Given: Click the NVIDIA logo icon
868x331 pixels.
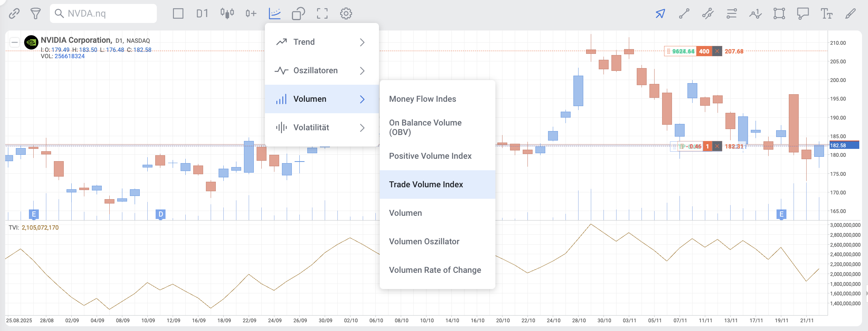Looking at the screenshot, I should (x=31, y=42).
